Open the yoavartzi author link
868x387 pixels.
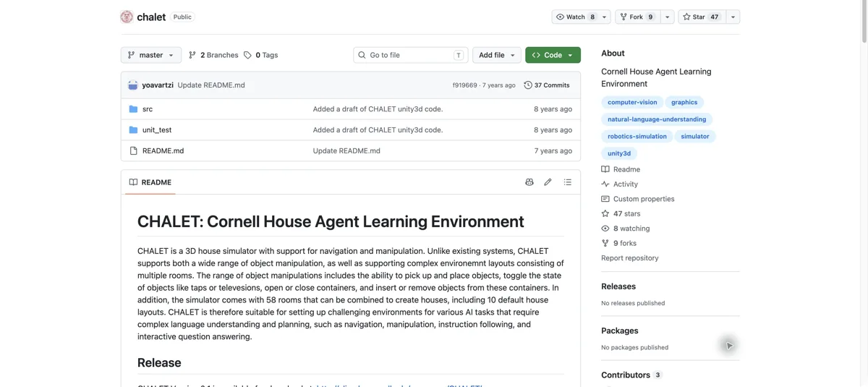(158, 85)
